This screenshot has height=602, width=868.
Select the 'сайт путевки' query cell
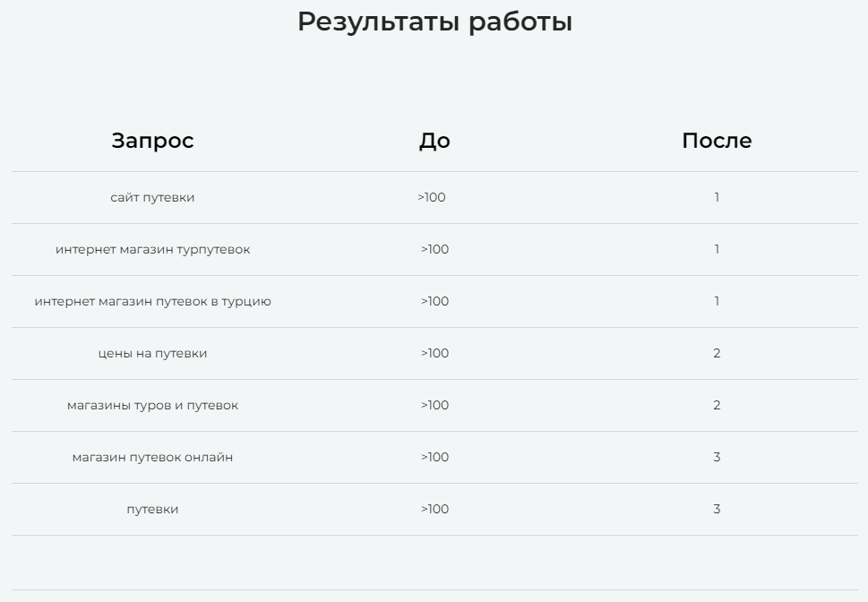[x=152, y=197]
